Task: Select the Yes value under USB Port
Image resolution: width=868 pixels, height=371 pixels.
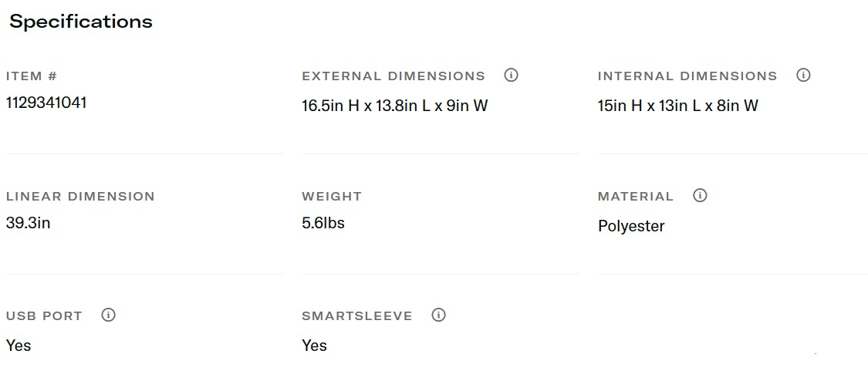Action: tap(19, 346)
